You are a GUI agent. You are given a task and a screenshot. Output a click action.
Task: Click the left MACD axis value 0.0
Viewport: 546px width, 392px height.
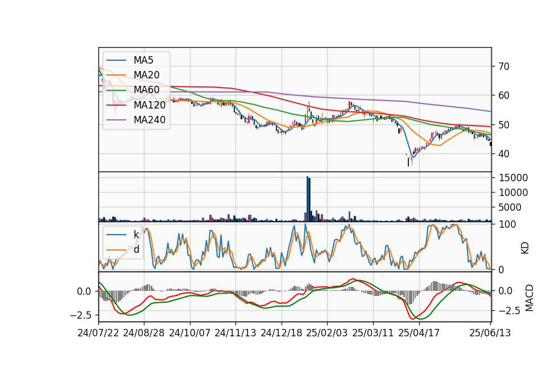[84, 291]
